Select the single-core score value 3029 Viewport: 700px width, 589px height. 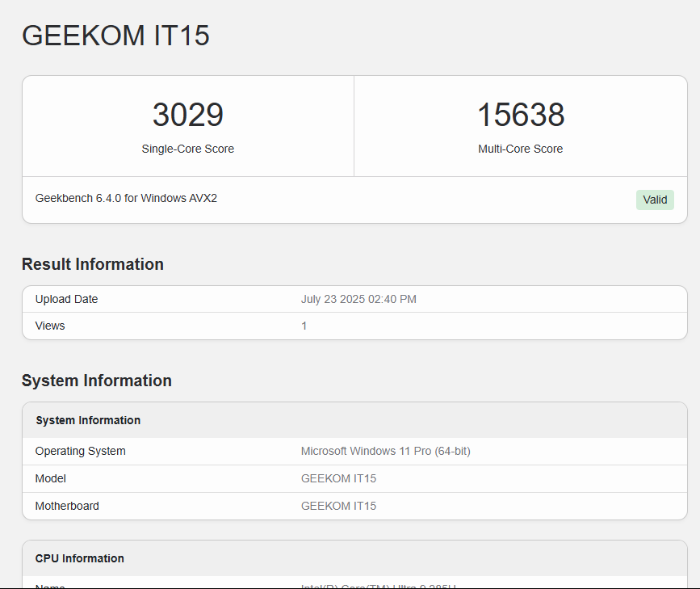tap(188, 115)
